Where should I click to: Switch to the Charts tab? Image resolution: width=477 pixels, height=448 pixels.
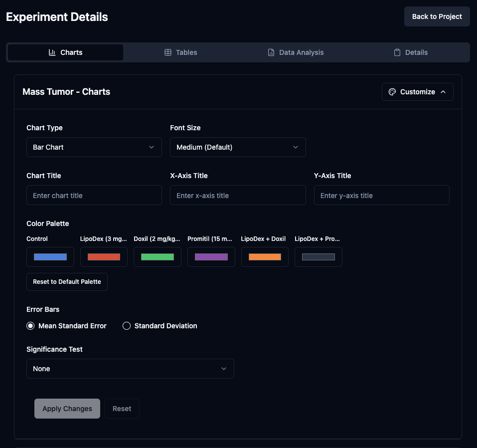65,52
